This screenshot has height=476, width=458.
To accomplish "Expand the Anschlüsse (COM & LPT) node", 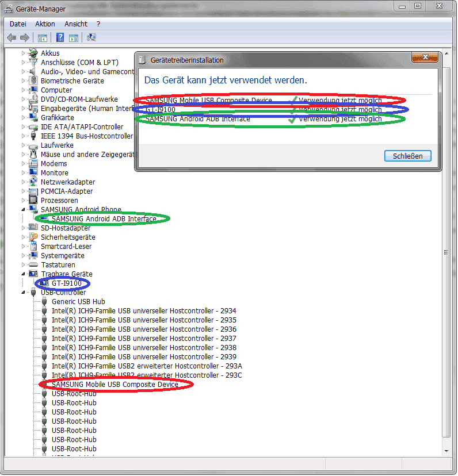I will coord(23,63).
